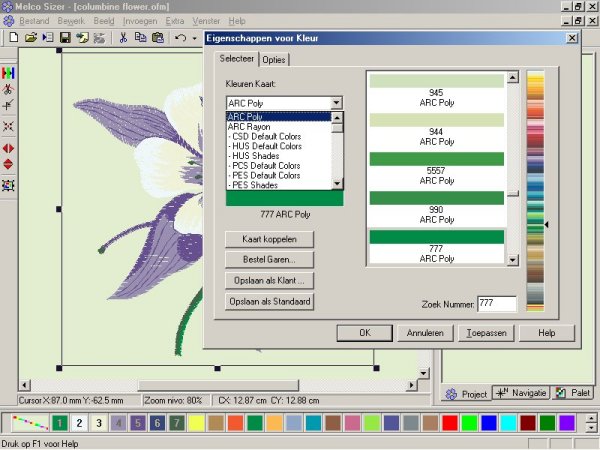Pick the bright red palette swatch
The width and height of the screenshot is (600, 450).
click(450, 423)
